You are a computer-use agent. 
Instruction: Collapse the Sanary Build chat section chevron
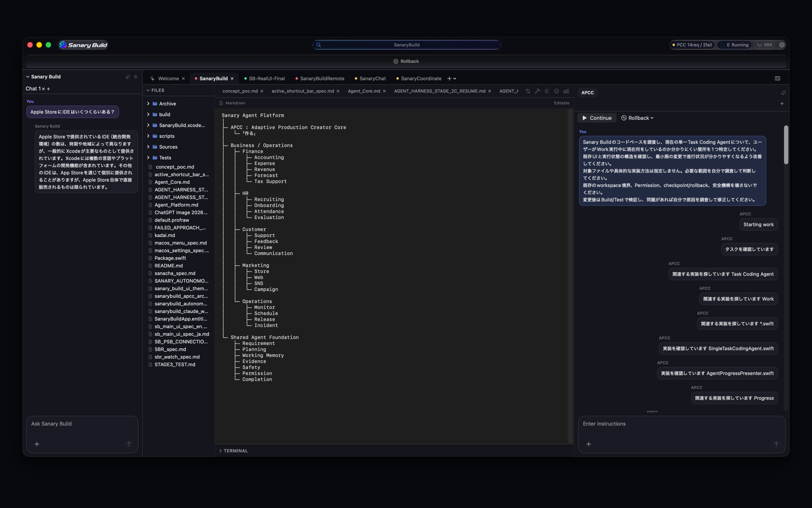(28, 76)
